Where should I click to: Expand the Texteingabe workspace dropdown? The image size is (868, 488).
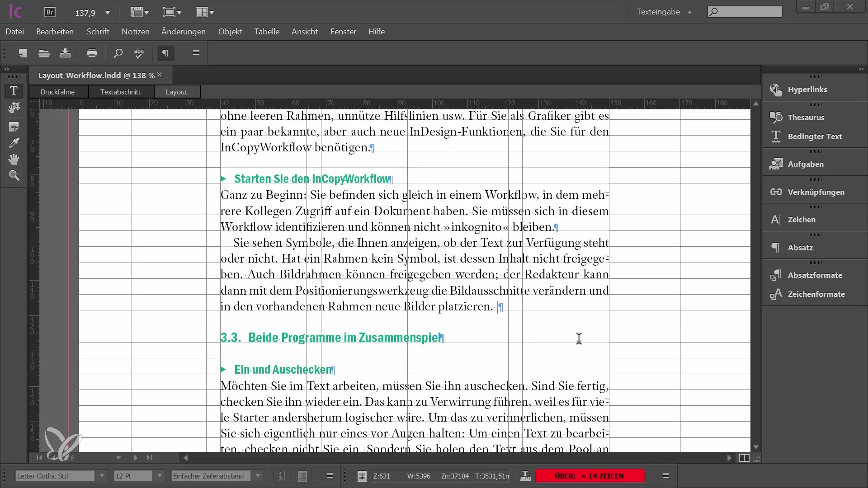(689, 12)
